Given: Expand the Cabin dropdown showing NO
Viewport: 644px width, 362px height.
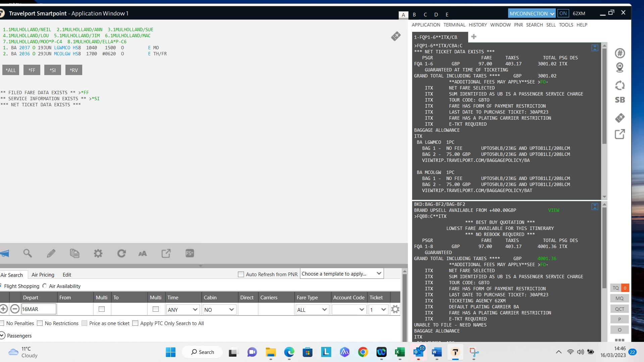Looking at the screenshot, I should [219, 310].
